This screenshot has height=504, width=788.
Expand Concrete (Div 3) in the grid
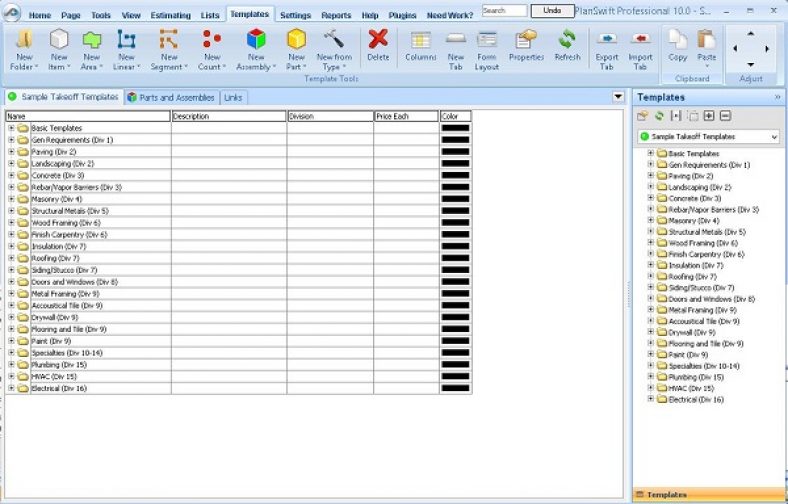[11, 175]
